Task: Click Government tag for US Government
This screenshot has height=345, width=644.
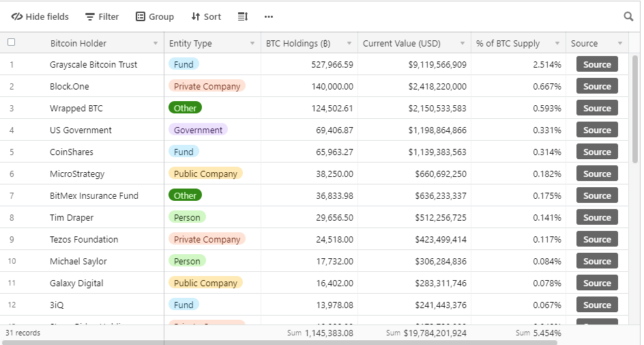Action: [198, 130]
